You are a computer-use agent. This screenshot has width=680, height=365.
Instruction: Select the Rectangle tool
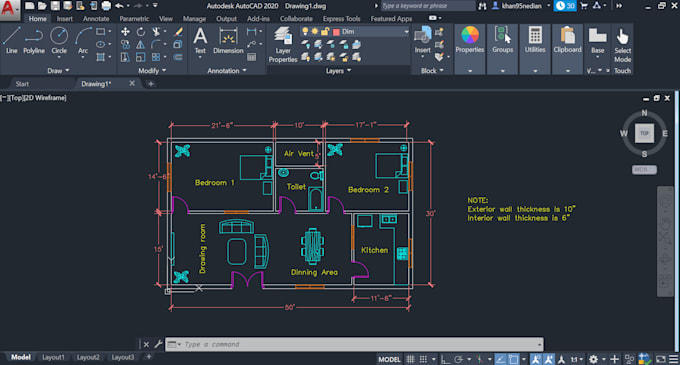(x=101, y=32)
